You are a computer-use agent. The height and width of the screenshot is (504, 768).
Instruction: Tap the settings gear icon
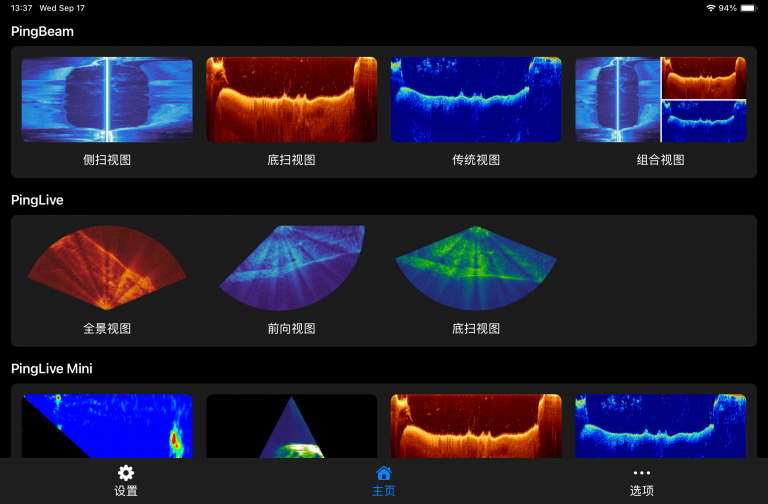pyautogui.click(x=126, y=473)
